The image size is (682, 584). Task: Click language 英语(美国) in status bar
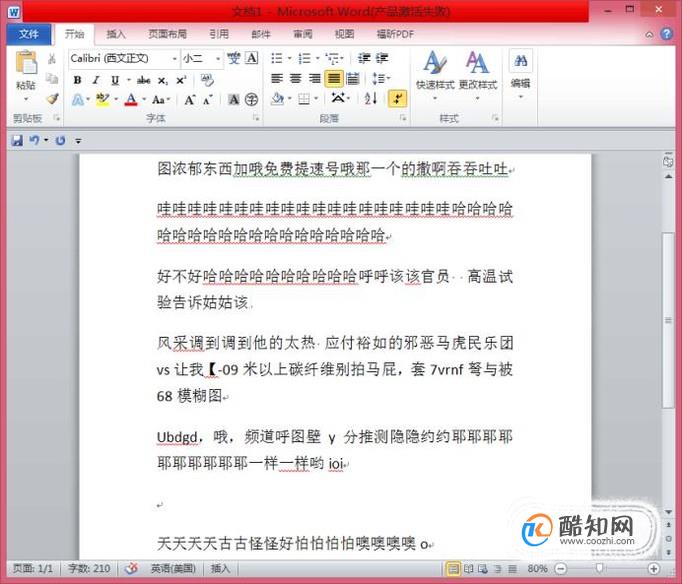pos(173,568)
